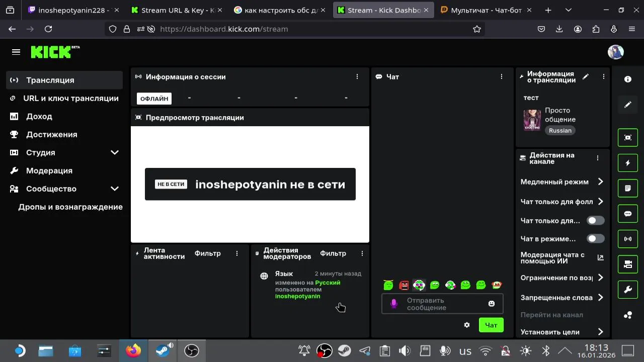Image resolution: width=644 pixels, height=362 pixels.
Task: Click the Bluetooth tray icon
Action: [545, 351]
